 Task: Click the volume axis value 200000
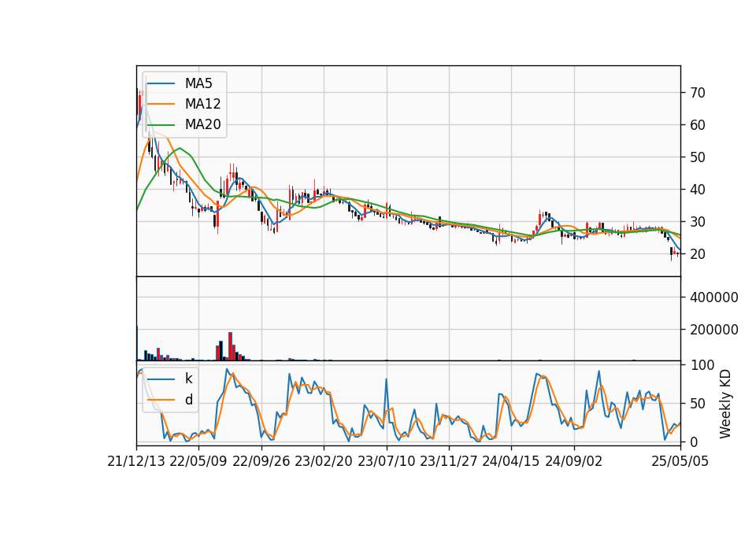click(x=713, y=330)
